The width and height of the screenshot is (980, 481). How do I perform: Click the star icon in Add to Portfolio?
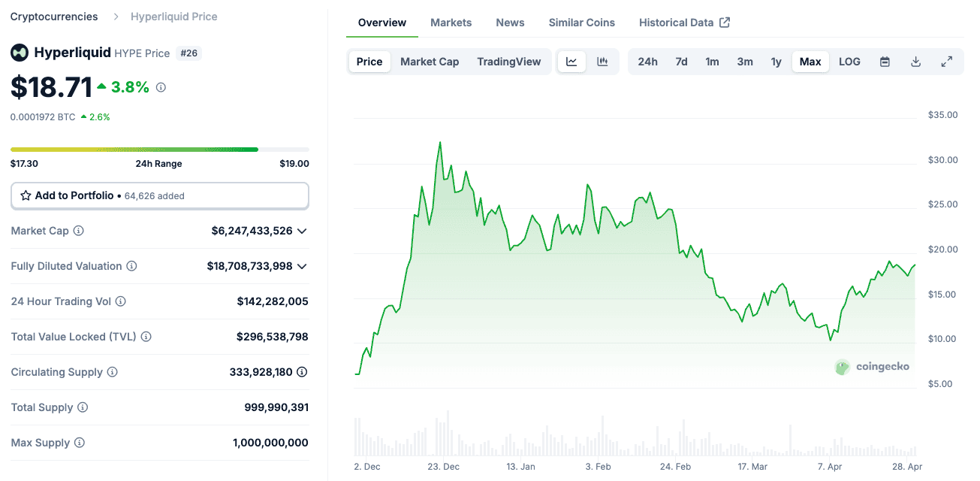pos(26,195)
